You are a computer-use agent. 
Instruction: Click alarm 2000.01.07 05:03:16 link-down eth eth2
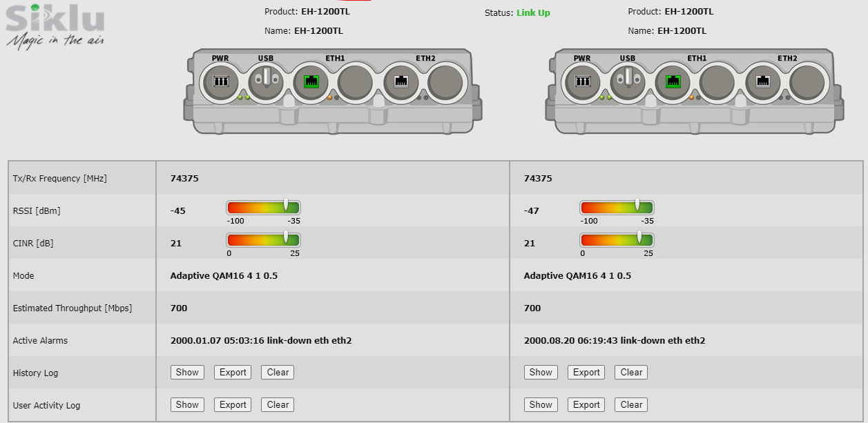[x=261, y=341]
